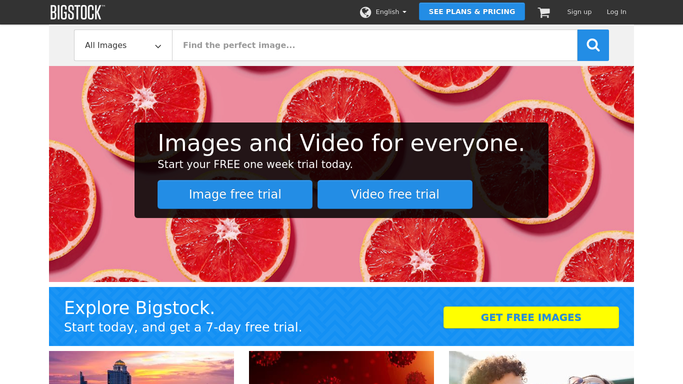The image size is (683, 384).
Task: Click the Log In link
Action: click(x=616, y=12)
